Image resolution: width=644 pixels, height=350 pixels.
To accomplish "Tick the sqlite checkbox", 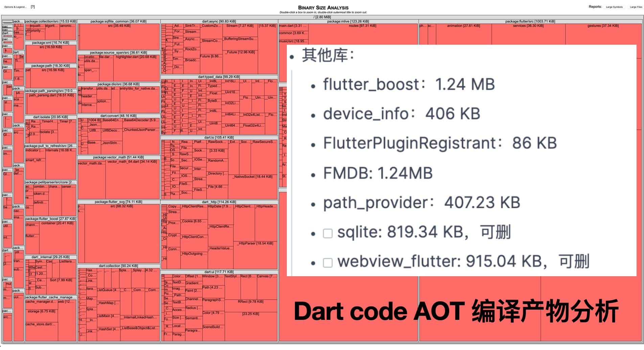I will point(328,233).
